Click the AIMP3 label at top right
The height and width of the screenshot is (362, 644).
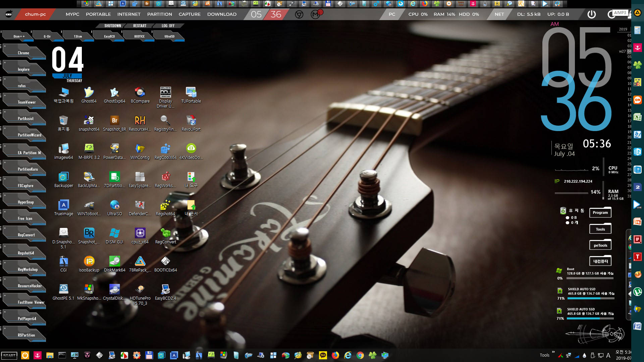pyautogui.click(x=620, y=13)
